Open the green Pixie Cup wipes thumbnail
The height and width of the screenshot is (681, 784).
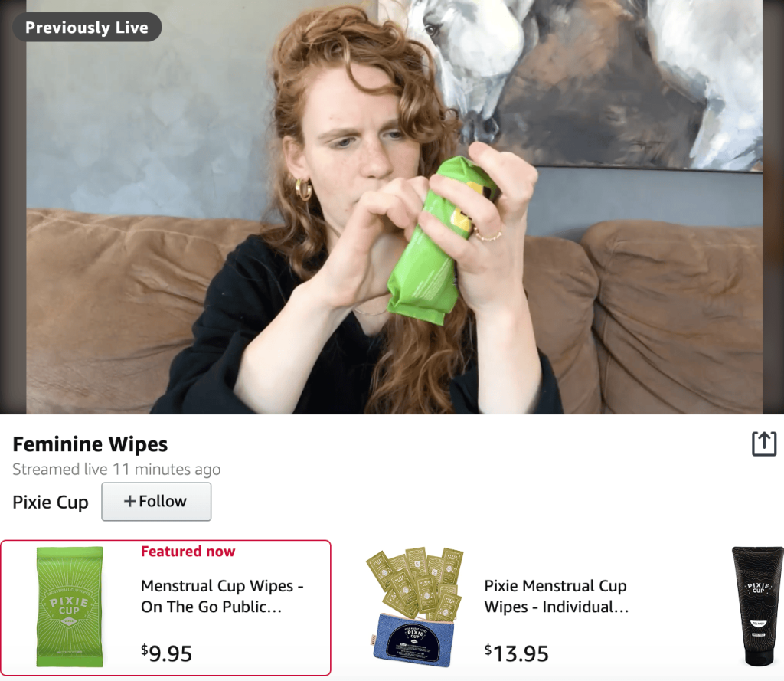[x=70, y=607]
